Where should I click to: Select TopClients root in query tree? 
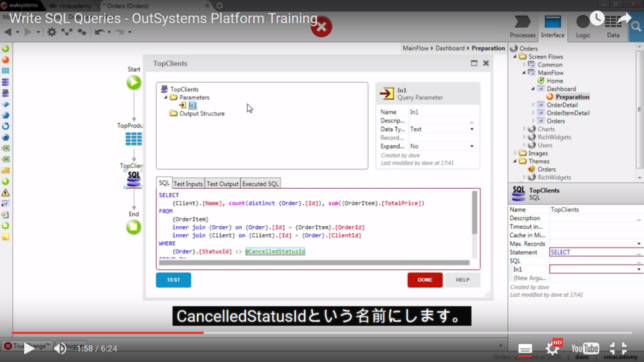(184, 89)
